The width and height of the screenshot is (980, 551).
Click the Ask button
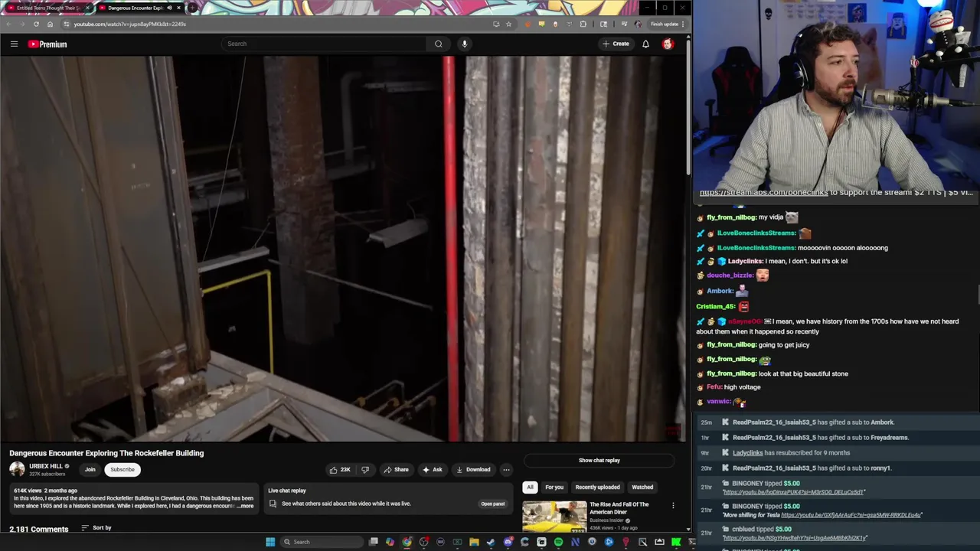[432, 470]
